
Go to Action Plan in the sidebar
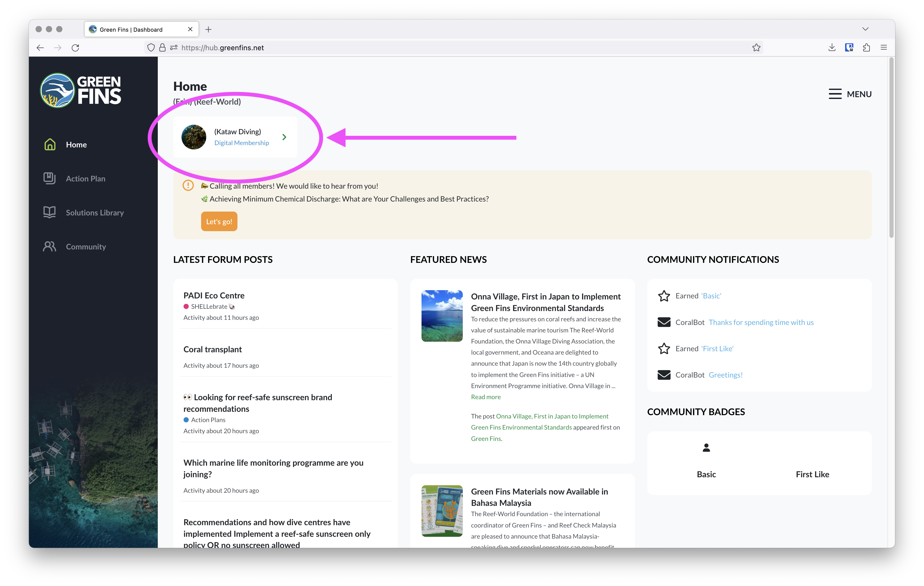86,179
